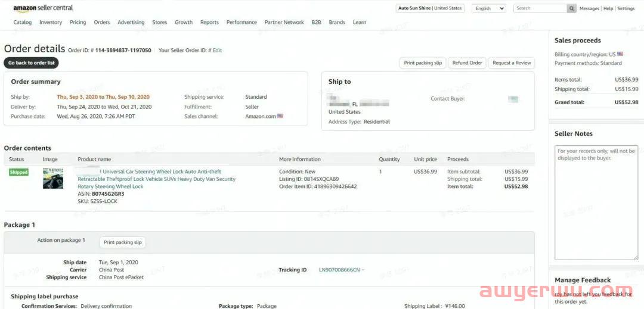Click the Auto Sun Shine account switcher
644x309 pixels.
pos(429,8)
